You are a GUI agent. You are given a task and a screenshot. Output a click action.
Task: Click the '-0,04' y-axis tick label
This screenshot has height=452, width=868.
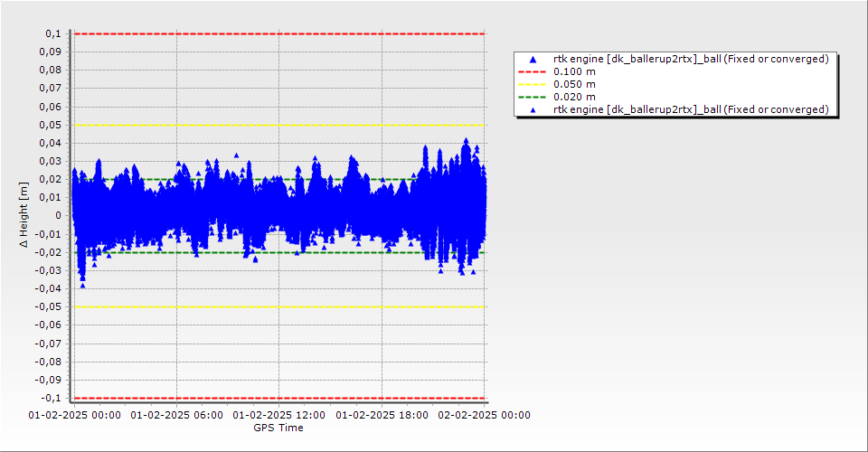click(x=49, y=288)
